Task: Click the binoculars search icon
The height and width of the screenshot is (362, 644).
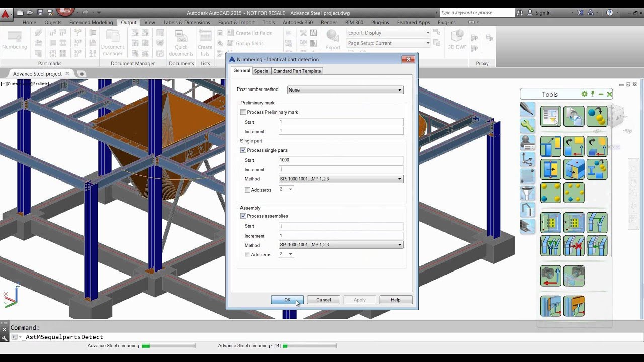Action: tap(520, 13)
